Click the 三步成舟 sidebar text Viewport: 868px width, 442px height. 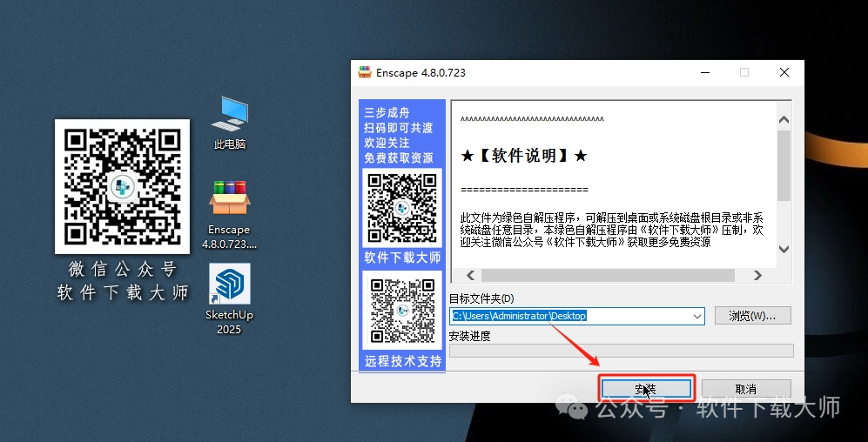387,113
